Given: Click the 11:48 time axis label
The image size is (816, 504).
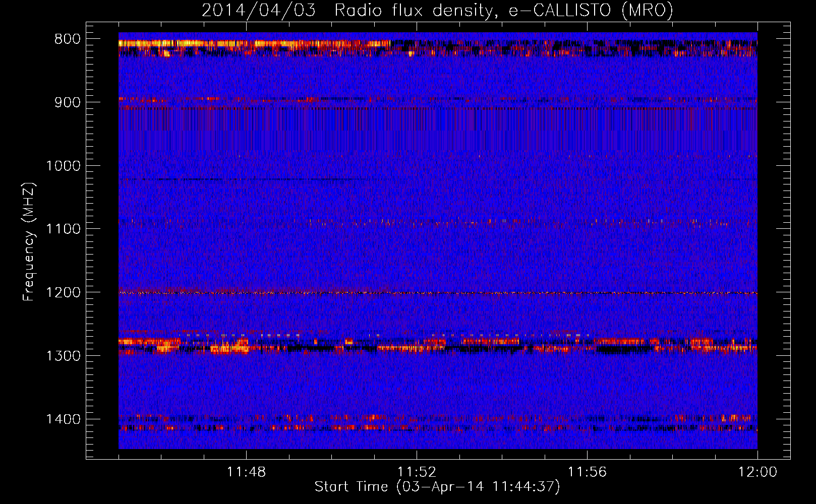Looking at the screenshot, I should [x=246, y=472].
